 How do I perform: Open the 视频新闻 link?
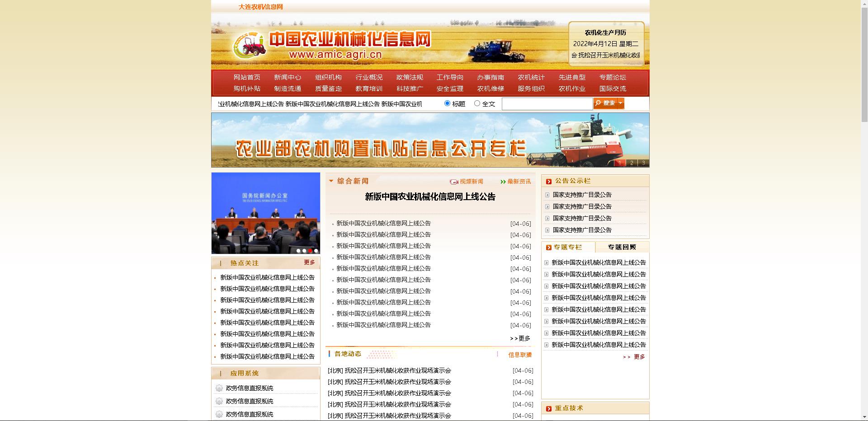(x=471, y=182)
